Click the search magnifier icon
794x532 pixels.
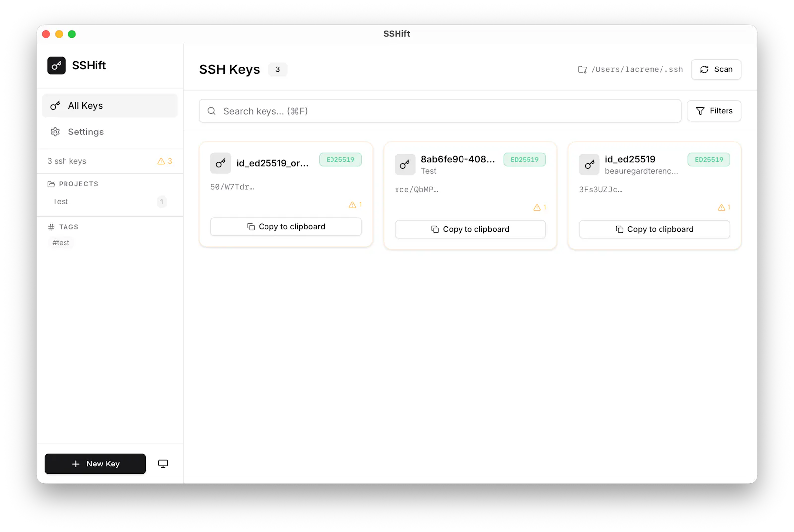tap(212, 111)
